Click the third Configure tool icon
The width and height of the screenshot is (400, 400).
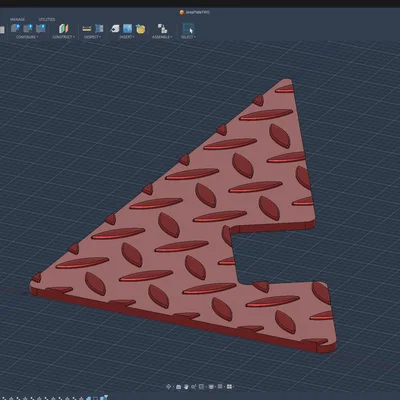tap(41, 28)
